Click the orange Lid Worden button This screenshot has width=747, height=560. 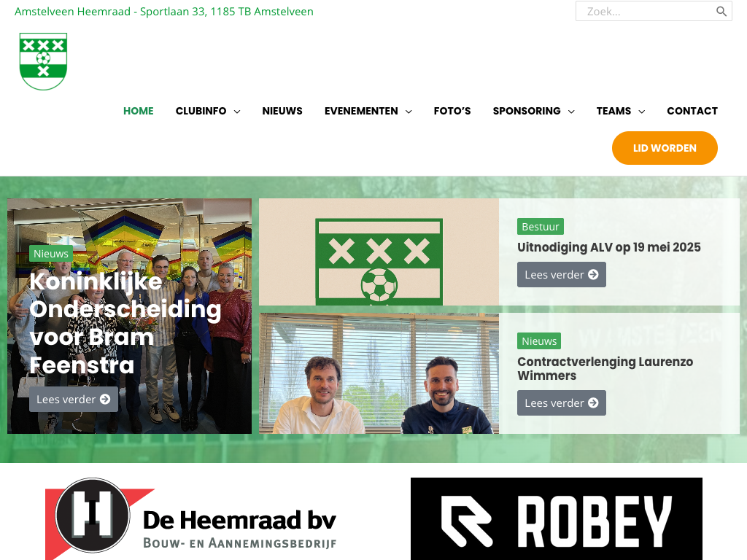665,148
